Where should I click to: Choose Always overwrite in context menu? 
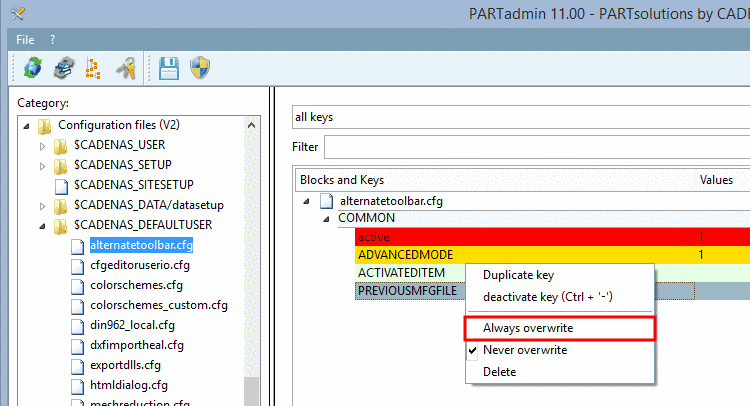528,328
